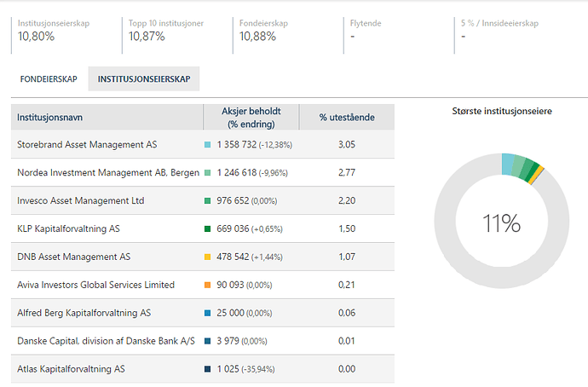Sort by Aksjer beholdt (% endring) header
Viewport: 588px width, 387px height.
tap(251, 118)
